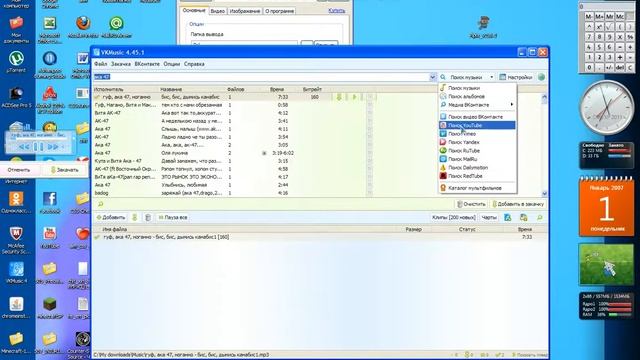Click the trash icon in the queue toolbar

coord(148,218)
